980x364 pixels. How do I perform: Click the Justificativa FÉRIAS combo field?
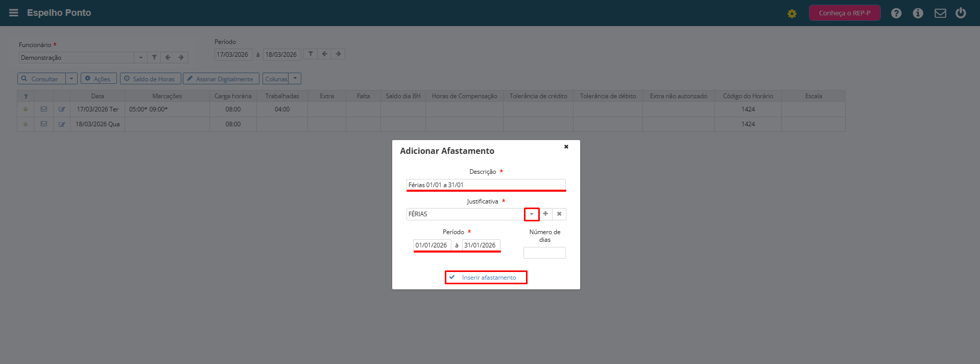[x=466, y=214]
